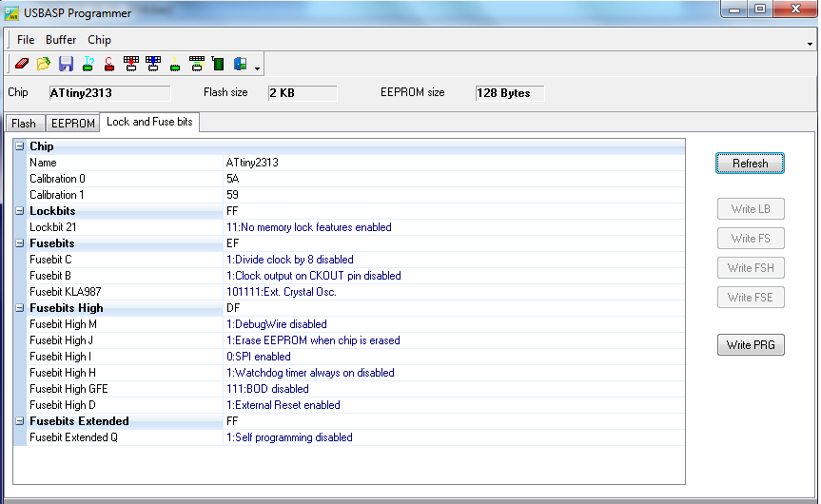The image size is (821, 504).
Task: Click the Fusebits value EF
Action: click(x=232, y=243)
